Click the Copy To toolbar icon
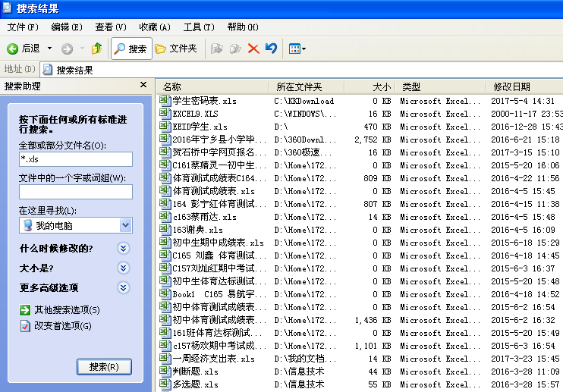This screenshot has height=392, width=563. point(235,49)
